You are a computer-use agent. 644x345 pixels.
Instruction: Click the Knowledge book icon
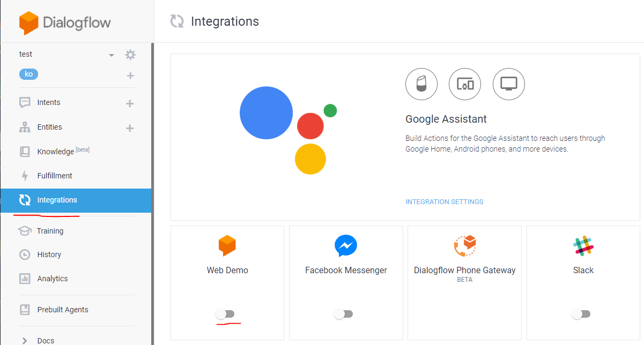pyautogui.click(x=25, y=152)
